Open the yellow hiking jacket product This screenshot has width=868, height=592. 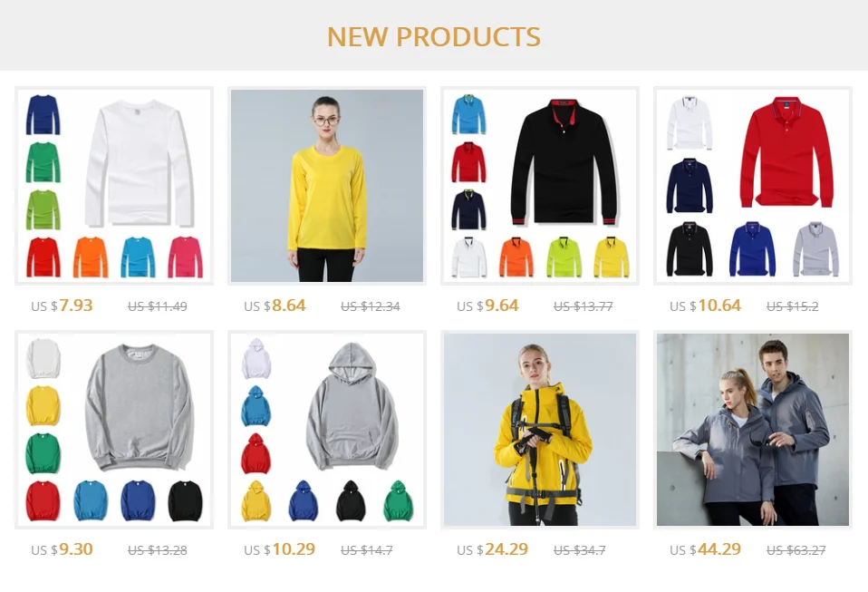tap(540, 430)
